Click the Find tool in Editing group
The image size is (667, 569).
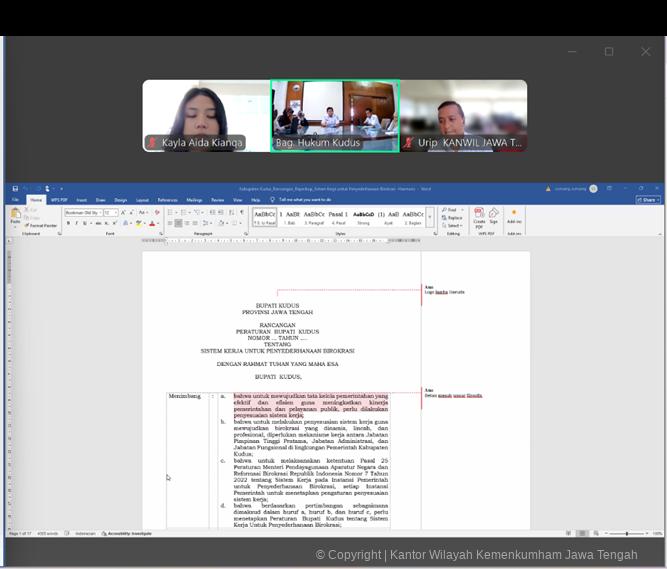click(x=452, y=210)
